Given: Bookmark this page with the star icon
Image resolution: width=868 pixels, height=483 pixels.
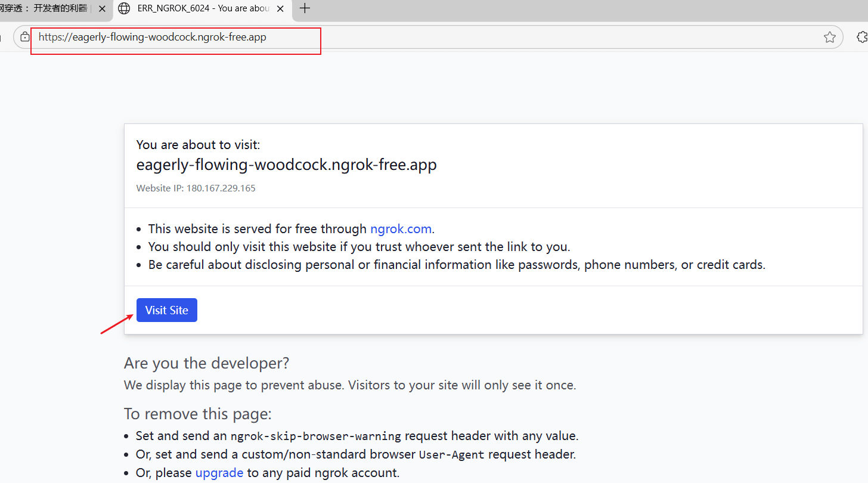Looking at the screenshot, I should pos(829,38).
